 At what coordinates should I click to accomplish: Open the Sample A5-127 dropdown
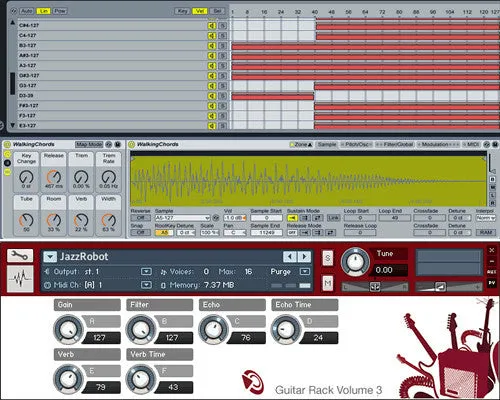click(x=182, y=218)
